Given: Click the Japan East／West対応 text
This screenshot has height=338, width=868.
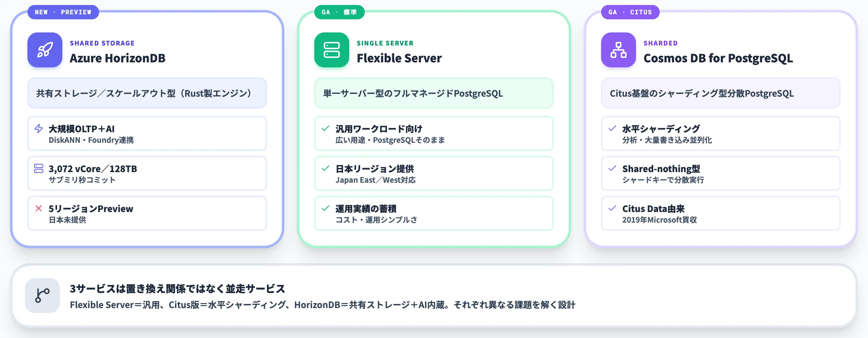Looking at the screenshot, I should tap(375, 180).
